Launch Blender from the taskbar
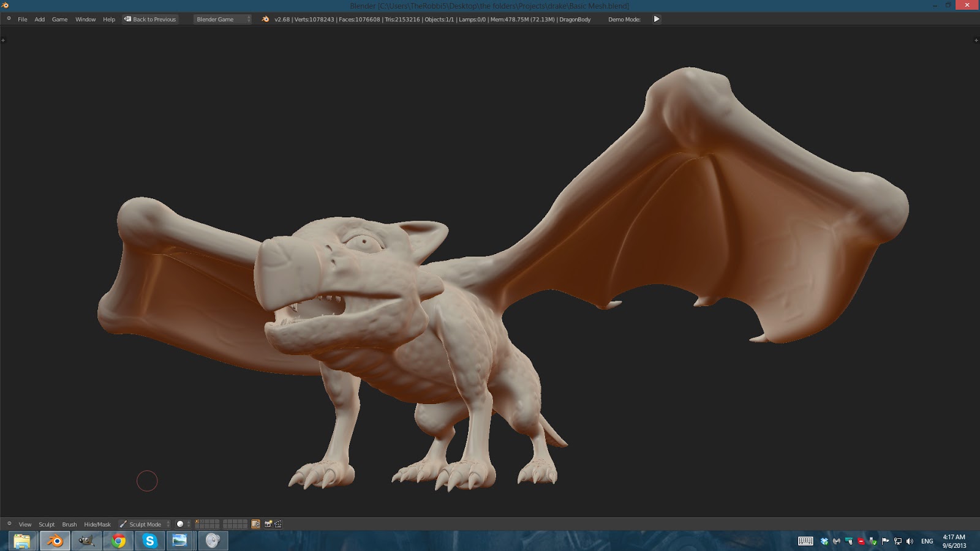Viewport: 980px width, 551px height. (55, 541)
